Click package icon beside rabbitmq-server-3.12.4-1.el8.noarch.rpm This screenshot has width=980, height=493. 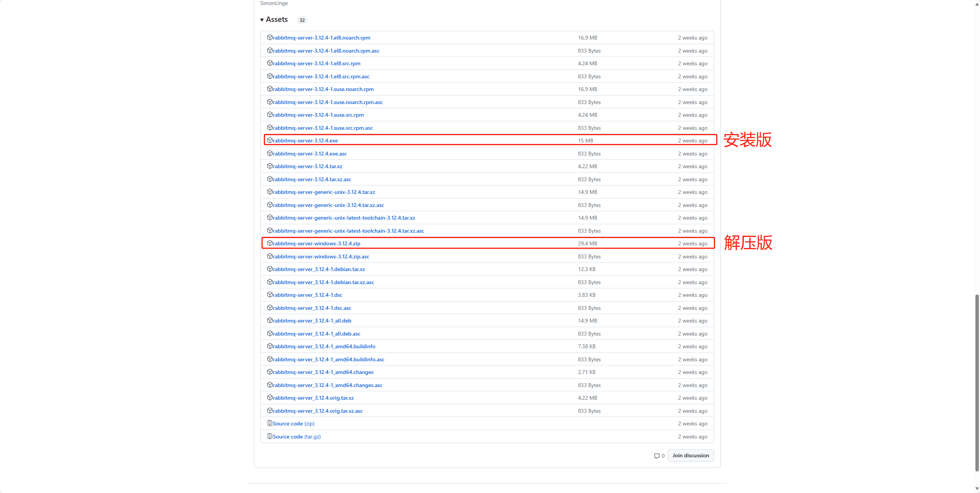tap(270, 37)
